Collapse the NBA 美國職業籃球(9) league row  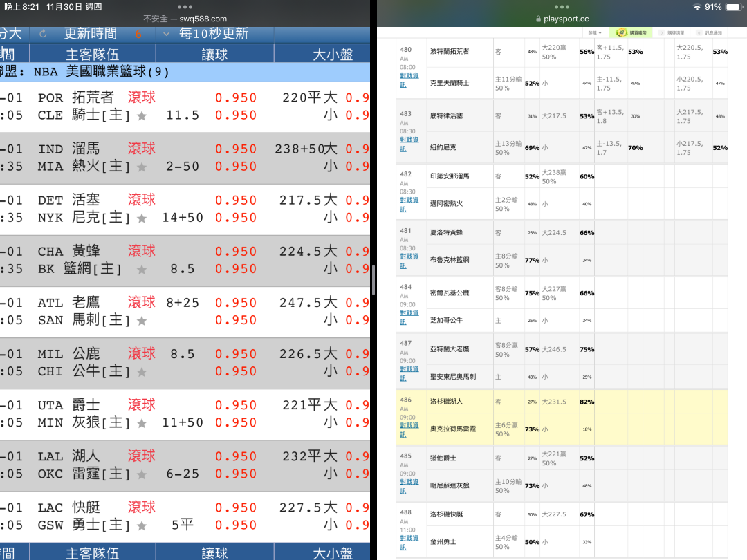coord(185,72)
